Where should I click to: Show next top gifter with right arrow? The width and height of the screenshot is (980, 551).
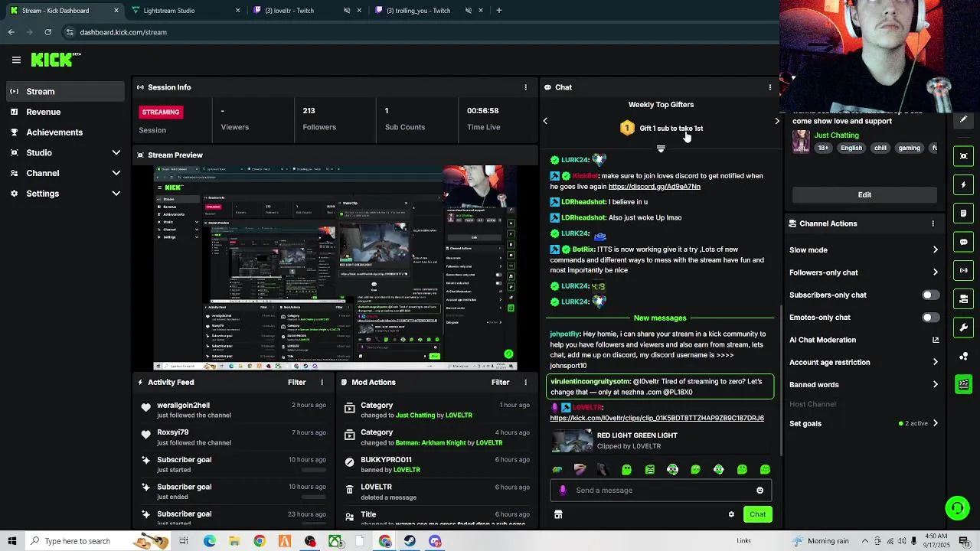(776, 121)
